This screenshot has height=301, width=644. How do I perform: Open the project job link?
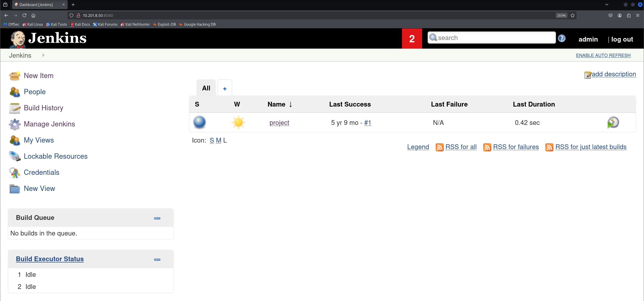pos(279,123)
